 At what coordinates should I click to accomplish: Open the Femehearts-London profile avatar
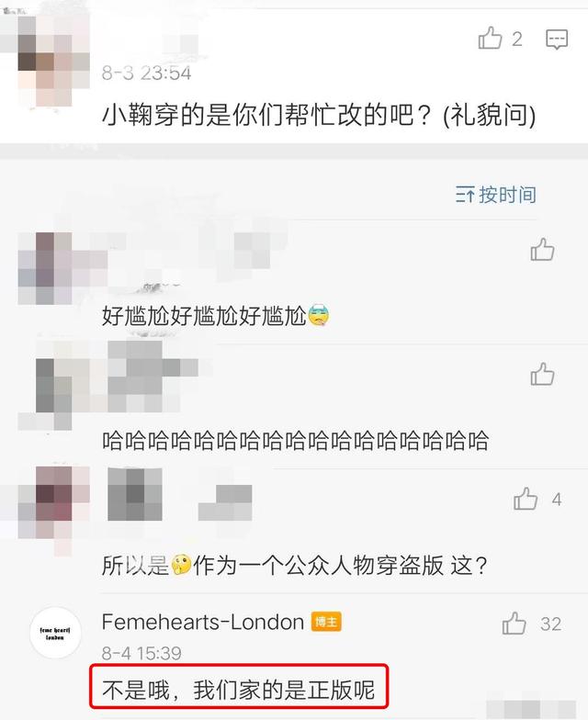tap(55, 633)
